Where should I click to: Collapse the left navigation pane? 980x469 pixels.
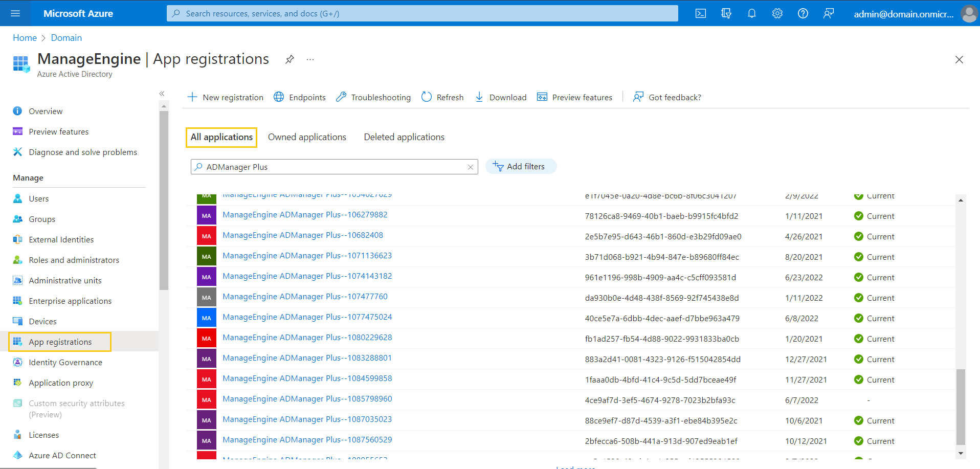point(162,94)
